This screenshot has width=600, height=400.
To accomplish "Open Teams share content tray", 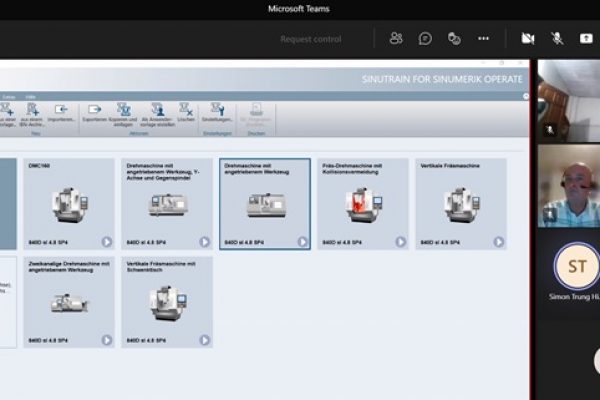I will [587, 38].
